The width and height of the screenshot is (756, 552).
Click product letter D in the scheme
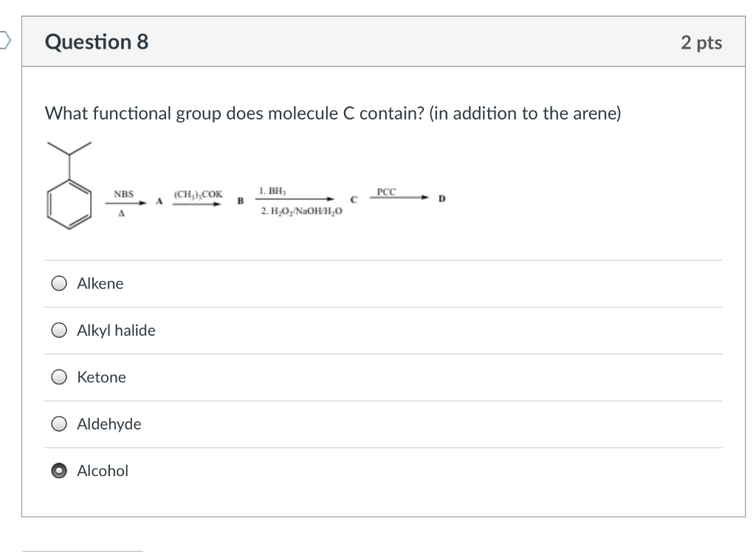(441, 198)
